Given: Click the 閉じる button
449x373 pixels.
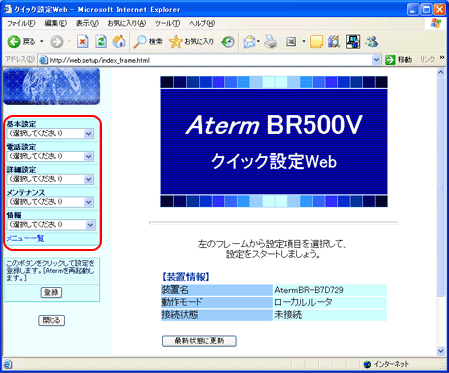Looking at the screenshot, I should (51, 320).
